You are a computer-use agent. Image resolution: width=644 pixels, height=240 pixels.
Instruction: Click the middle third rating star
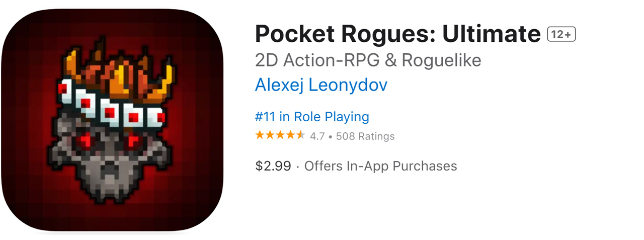pyautogui.click(x=280, y=135)
